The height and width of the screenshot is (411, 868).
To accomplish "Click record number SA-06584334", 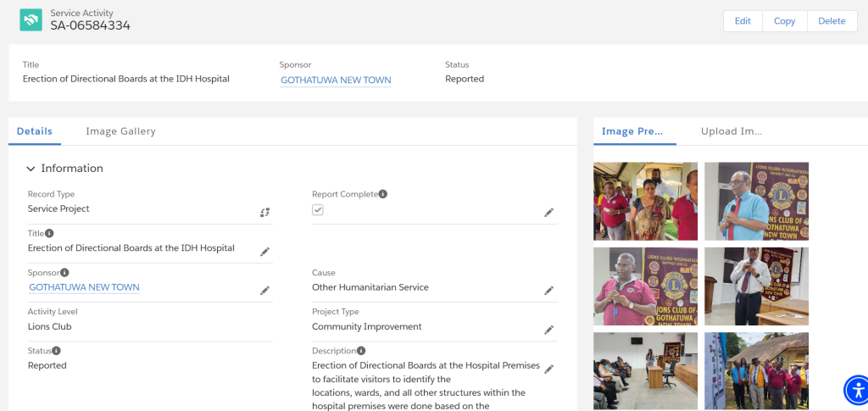I will [x=90, y=25].
